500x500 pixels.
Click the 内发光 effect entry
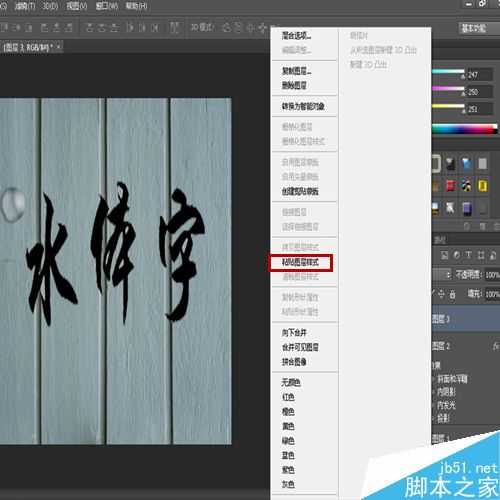(446, 405)
